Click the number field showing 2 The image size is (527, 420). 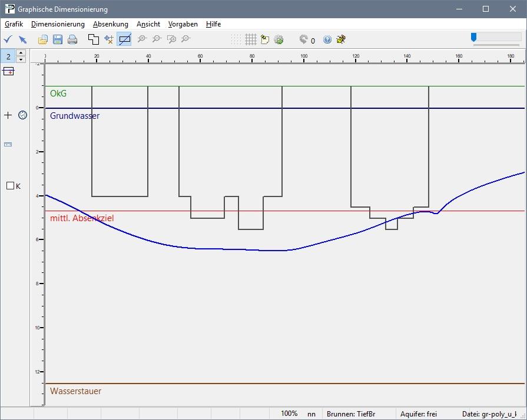8,56
